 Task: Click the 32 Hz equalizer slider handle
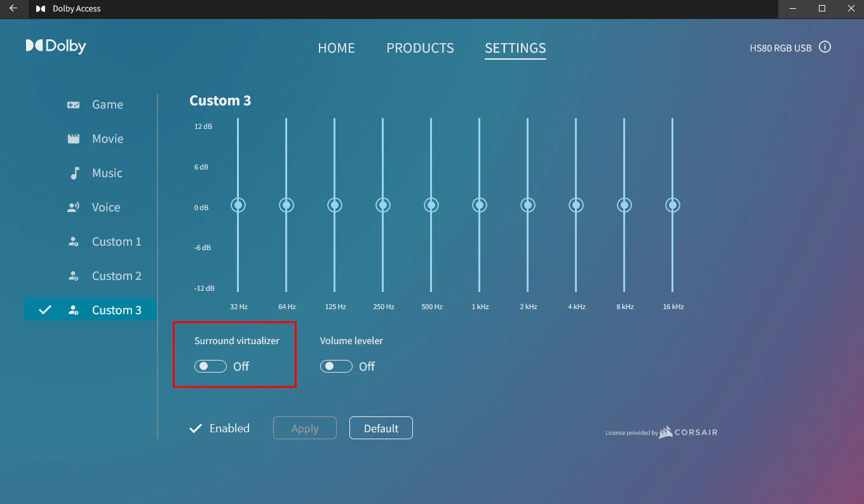pyautogui.click(x=238, y=205)
